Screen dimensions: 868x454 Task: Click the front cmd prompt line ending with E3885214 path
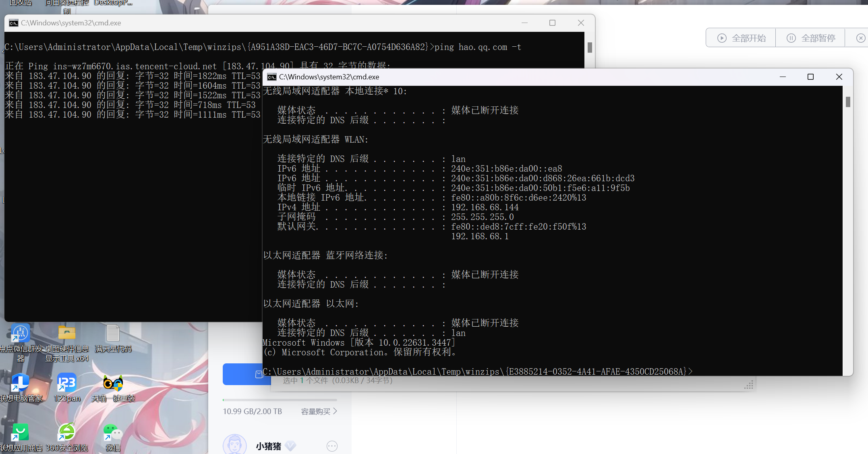tap(478, 371)
